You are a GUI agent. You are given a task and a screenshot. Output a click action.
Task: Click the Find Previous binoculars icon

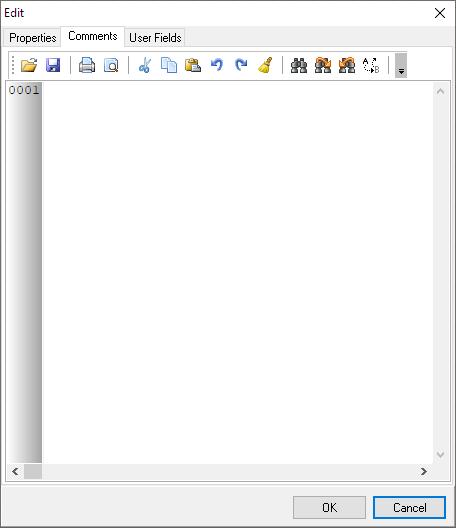(347, 65)
